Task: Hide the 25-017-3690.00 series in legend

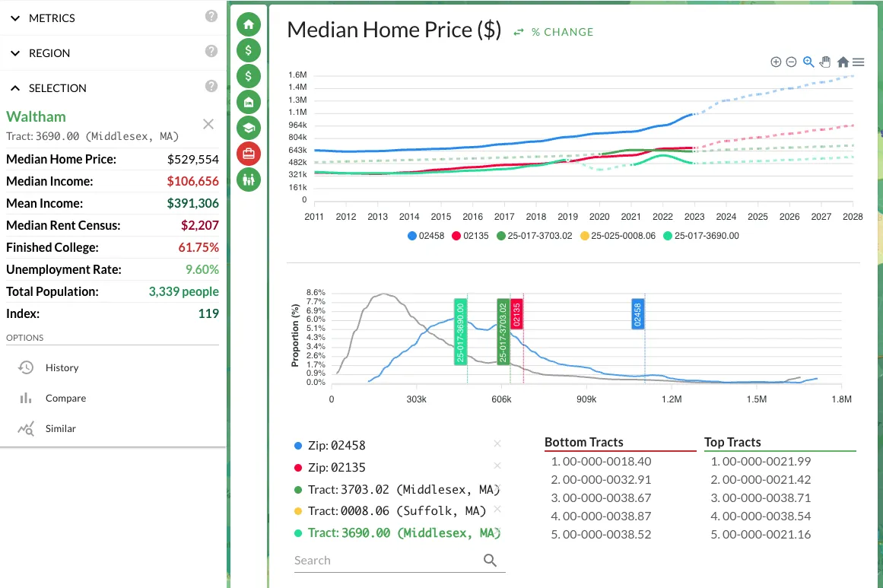Action: click(x=700, y=236)
